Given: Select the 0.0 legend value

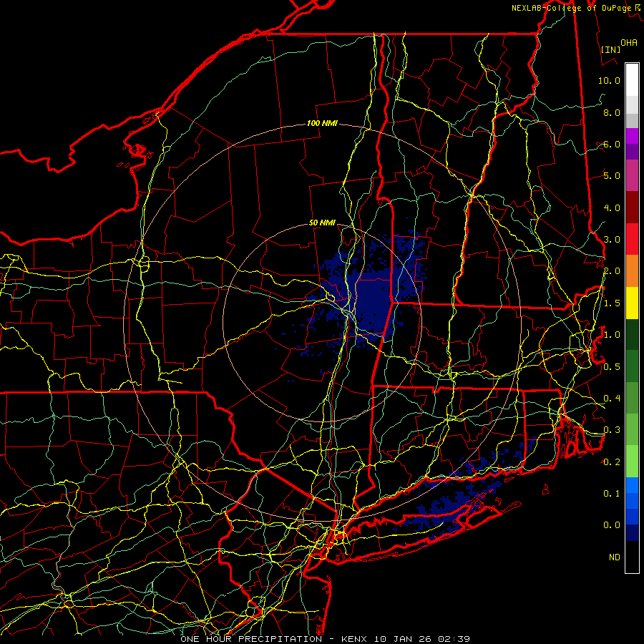Looking at the screenshot, I should click(612, 525).
